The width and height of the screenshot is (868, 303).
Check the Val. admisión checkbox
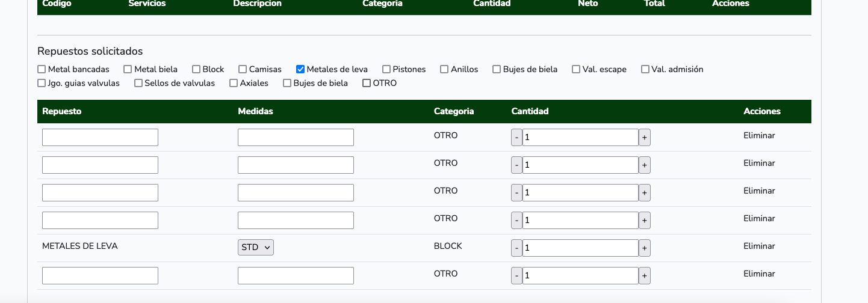click(645, 69)
